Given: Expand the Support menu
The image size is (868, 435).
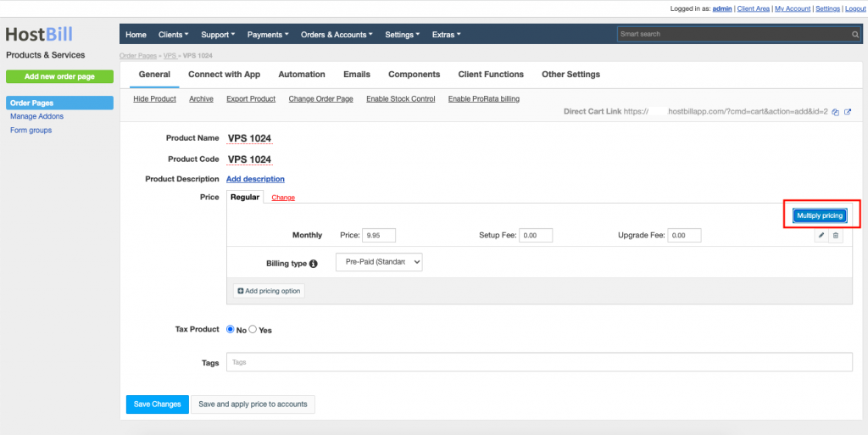Looking at the screenshot, I should click(218, 34).
